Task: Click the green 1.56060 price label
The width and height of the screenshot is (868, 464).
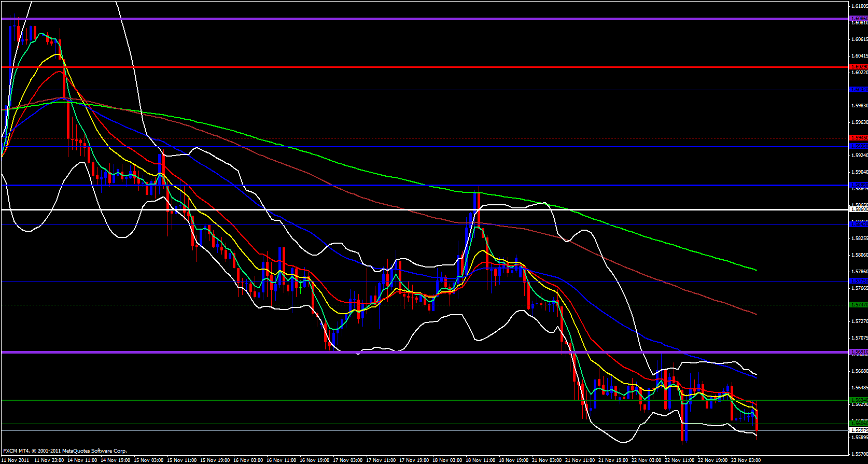Action: [x=859, y=424]
